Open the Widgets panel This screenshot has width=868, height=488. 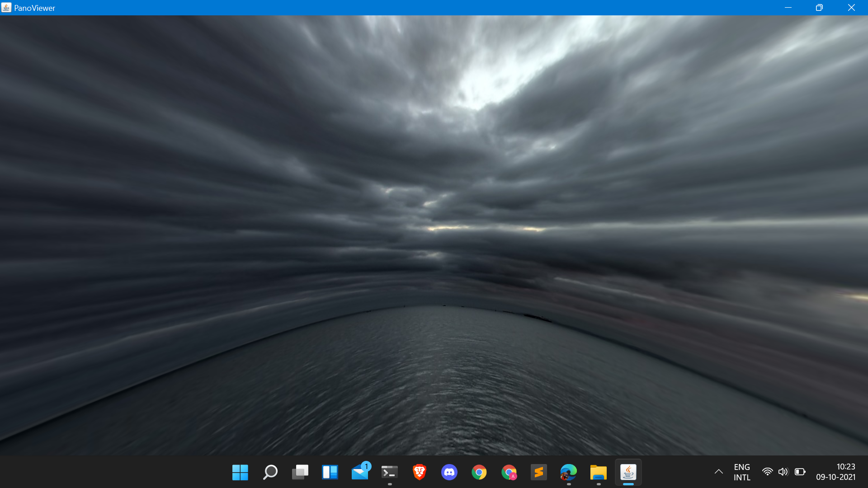[330, 472]
